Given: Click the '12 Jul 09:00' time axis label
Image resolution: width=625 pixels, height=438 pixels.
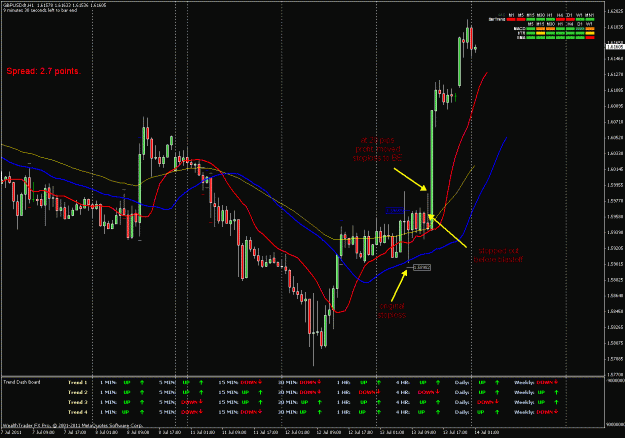Looking at the screenshot, I should click(x=329, y=432).
